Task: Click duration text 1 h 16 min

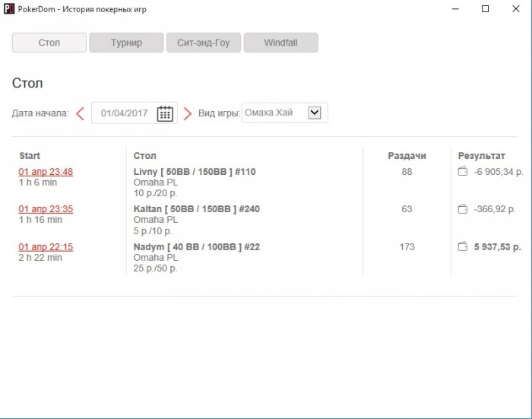Action: tap(40, 220)
